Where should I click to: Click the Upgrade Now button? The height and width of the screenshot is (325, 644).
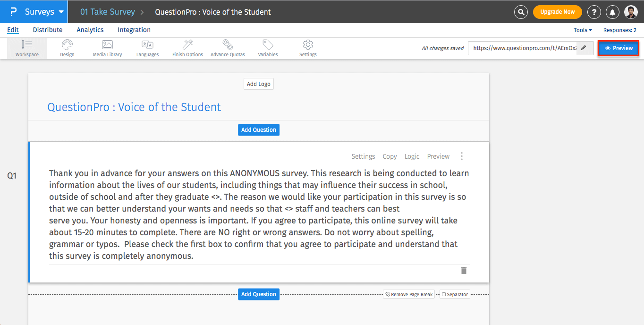click(557, 12)
